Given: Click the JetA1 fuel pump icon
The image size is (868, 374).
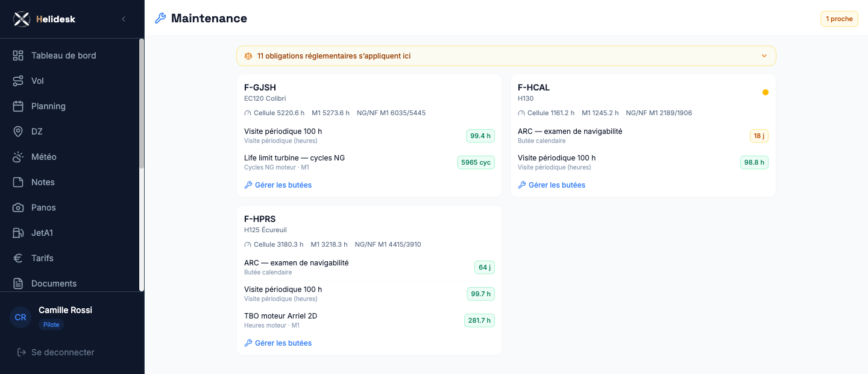Looking at the screenshot, I should point(18,233).
